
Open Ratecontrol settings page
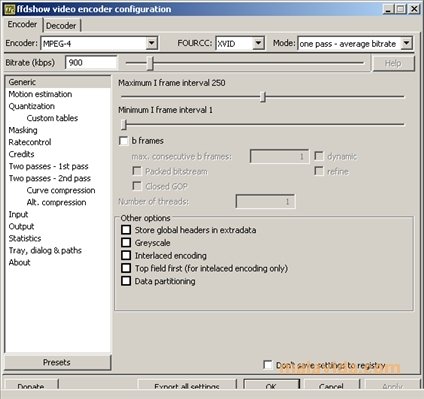coord(58,142)
